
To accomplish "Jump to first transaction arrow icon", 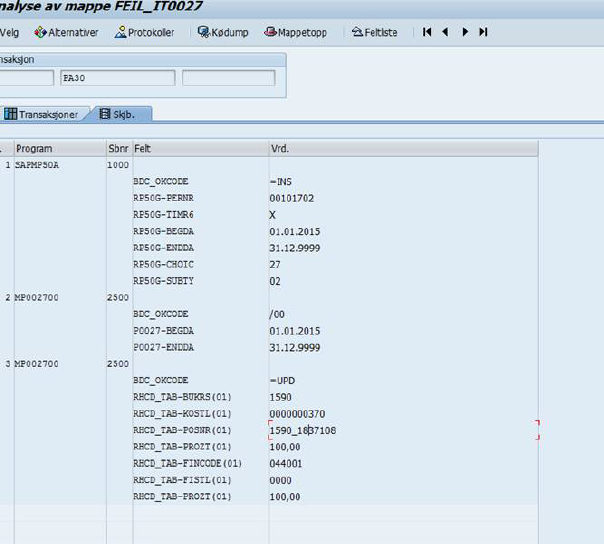I will (x=427, y=32).
